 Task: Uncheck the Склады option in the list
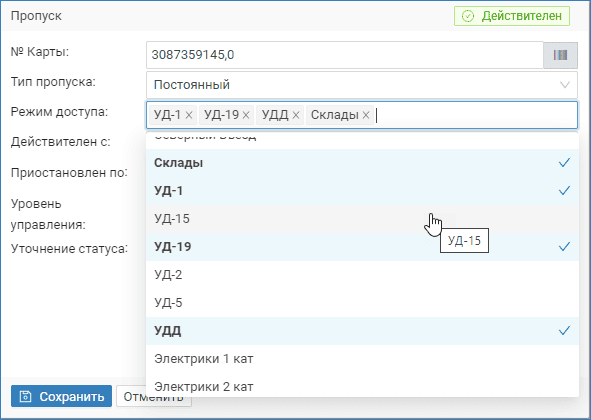click(362, 163)
